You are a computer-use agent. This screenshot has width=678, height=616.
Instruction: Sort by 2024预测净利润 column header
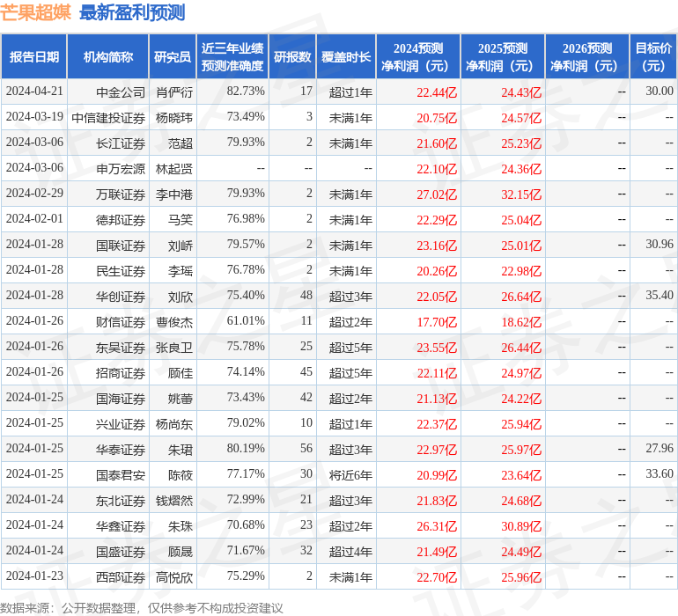(418, 57)
